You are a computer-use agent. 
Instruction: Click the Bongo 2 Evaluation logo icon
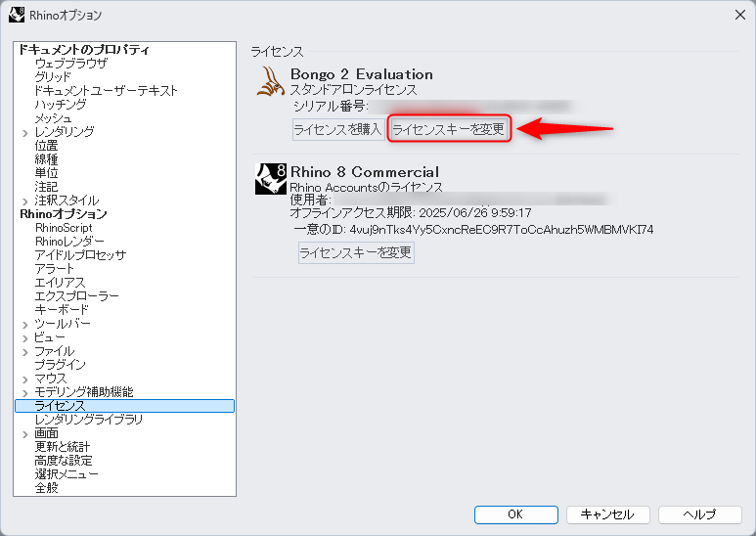[271, 81]
